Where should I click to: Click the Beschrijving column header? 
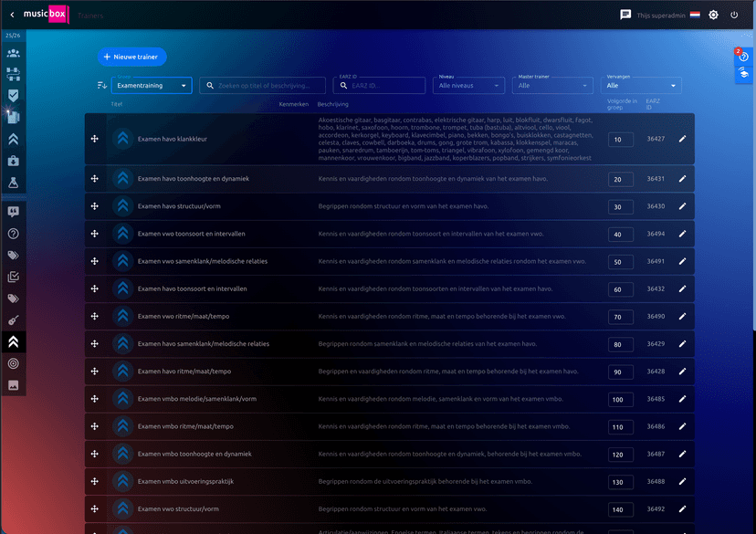[x=332, y=104]
